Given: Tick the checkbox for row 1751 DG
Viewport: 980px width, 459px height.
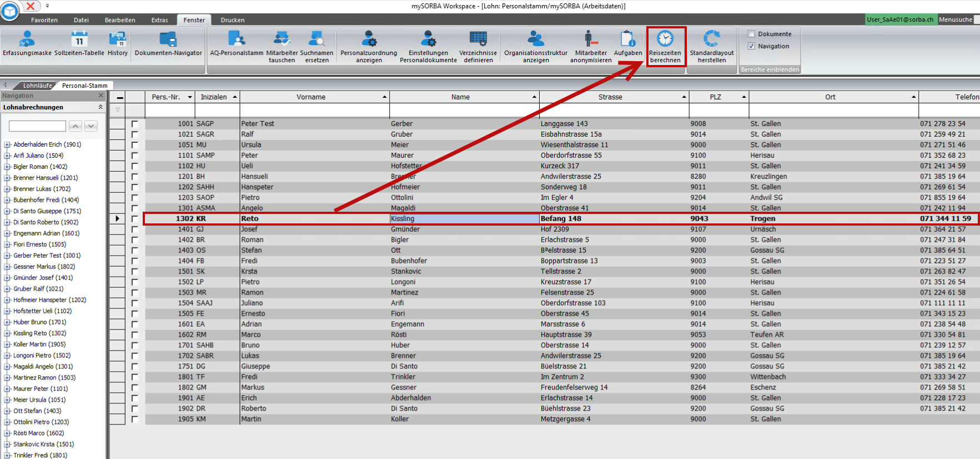Looking at the screenshot, I should click(134, 367).
